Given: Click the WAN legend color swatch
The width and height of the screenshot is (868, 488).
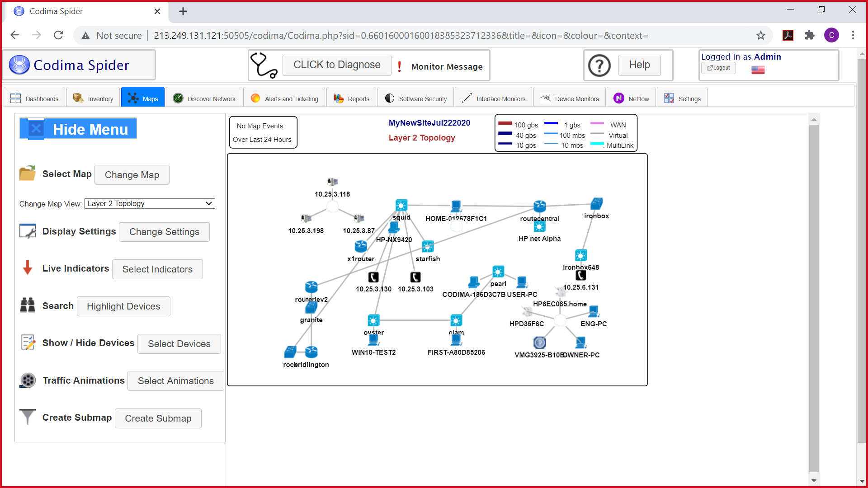Looking at the screenshot, I should pyautogui.click(x=597, y=123).
